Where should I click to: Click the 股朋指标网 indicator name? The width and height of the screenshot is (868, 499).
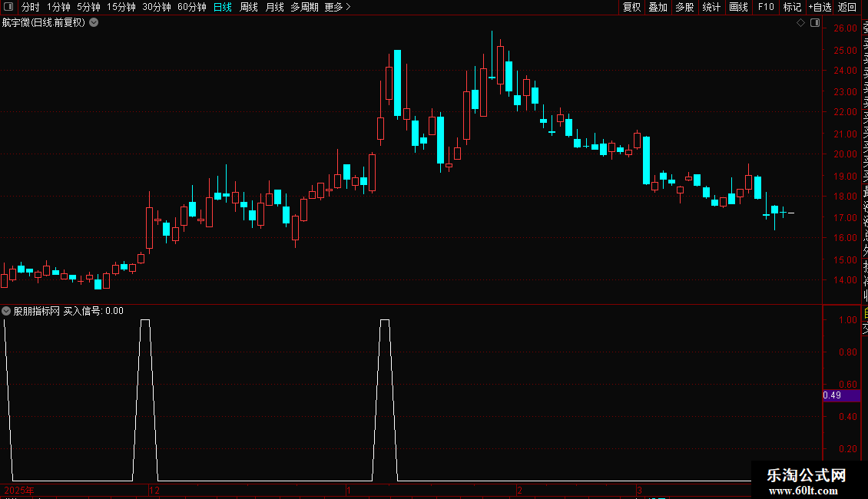[x=37, y=311]
